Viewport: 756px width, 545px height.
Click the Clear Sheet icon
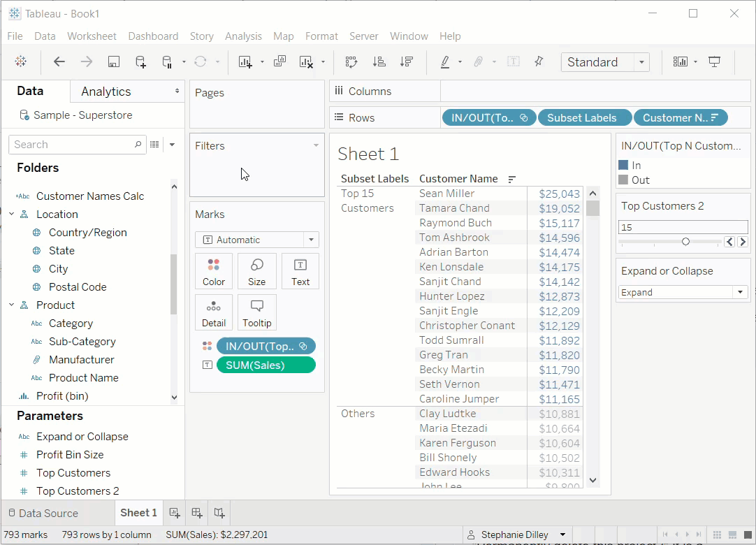(x=306, y=61)
